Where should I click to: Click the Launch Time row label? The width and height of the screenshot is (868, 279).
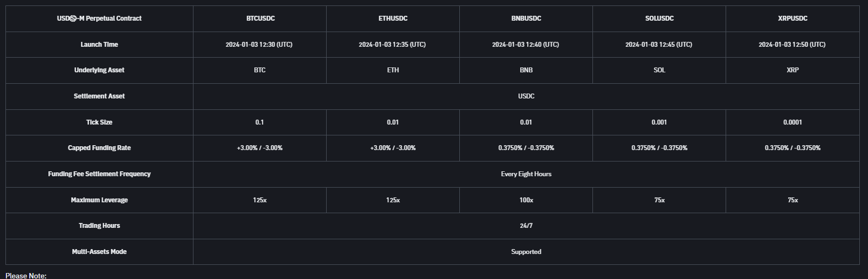99,45
